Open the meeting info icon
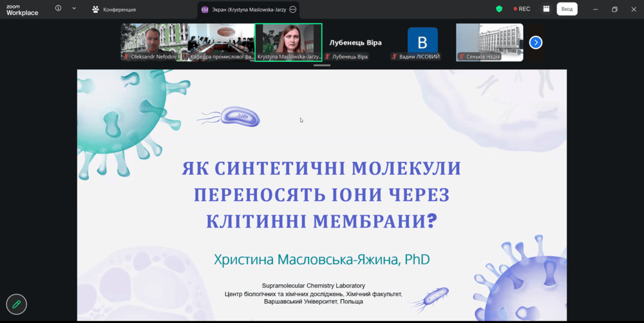This screenshot has height=323, width=644. pos(59,8)
